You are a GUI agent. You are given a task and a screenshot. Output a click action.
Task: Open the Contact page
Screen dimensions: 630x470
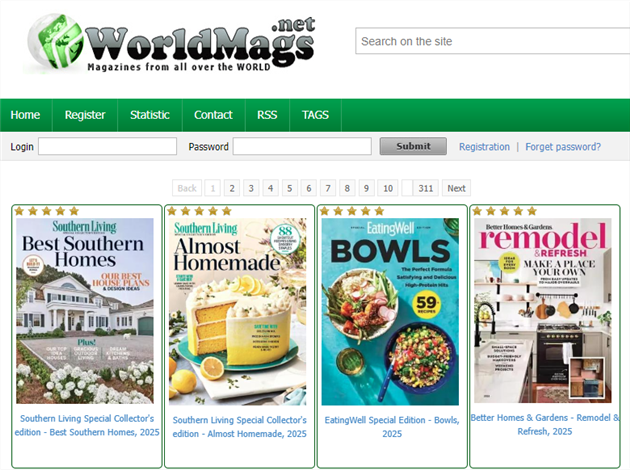(213, 115)
